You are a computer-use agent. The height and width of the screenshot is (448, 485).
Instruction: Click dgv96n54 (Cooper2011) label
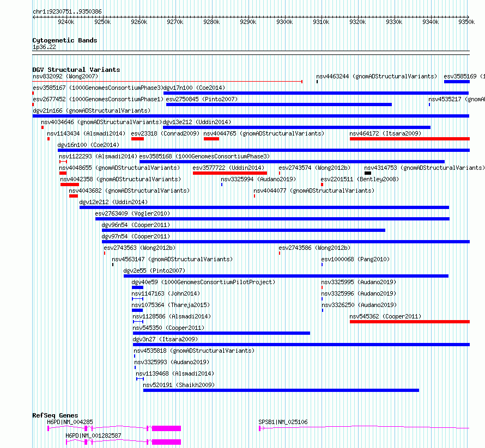pos(136,225)
